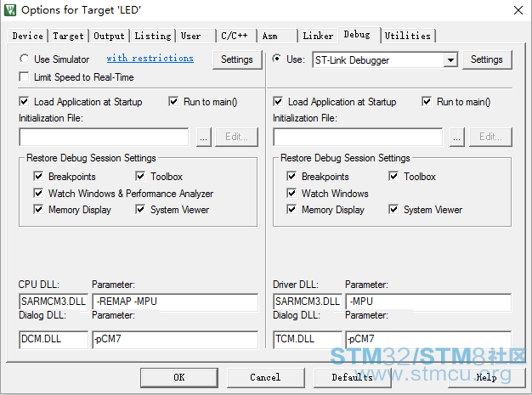Screen dimensions: 532x395
Task: Switch to the Target tab
Action: (x=68, y=36)
